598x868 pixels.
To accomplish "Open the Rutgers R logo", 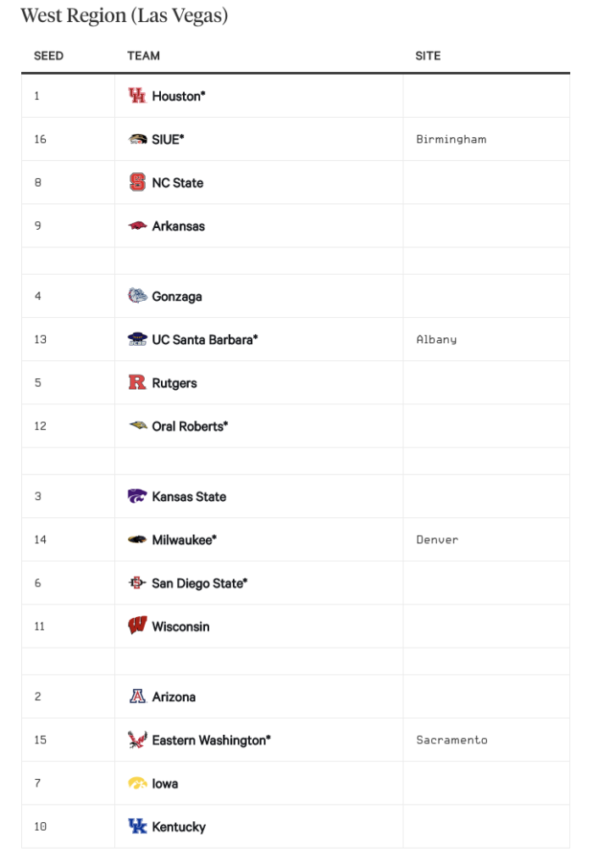I will (137, 382).
